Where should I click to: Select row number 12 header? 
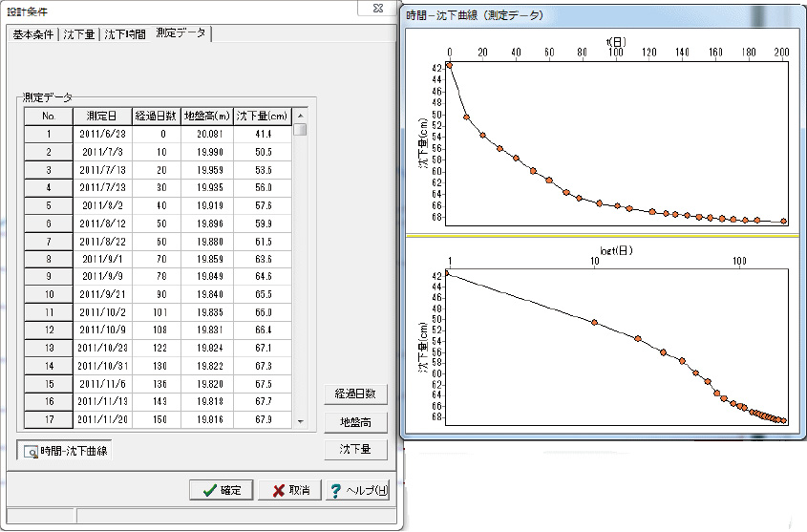(49, 330)
